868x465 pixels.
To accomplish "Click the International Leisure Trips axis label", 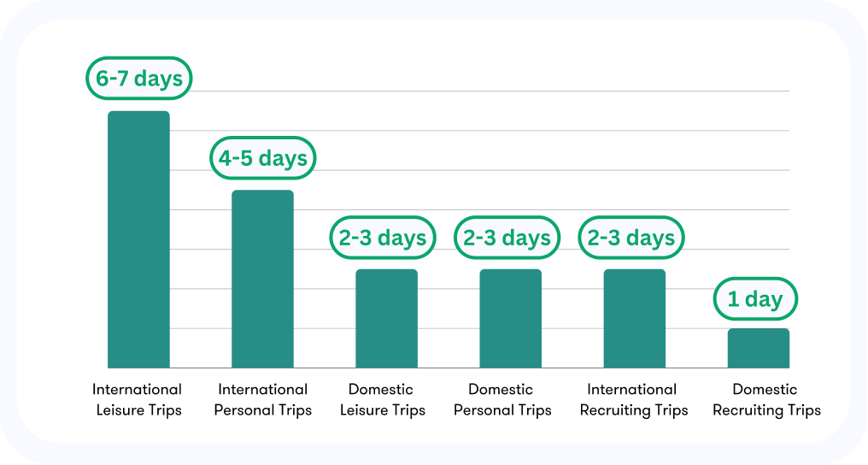I will (x=138, y=400).
